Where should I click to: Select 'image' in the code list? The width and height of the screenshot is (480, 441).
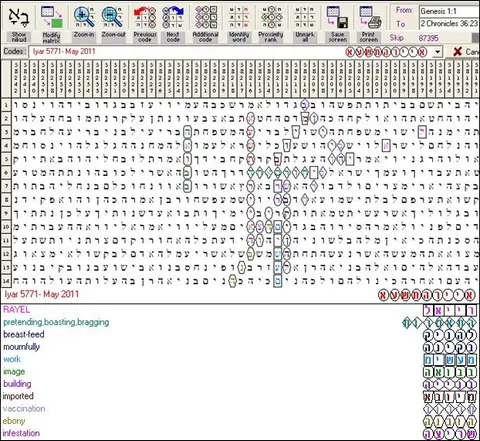(x=14, y=371)
